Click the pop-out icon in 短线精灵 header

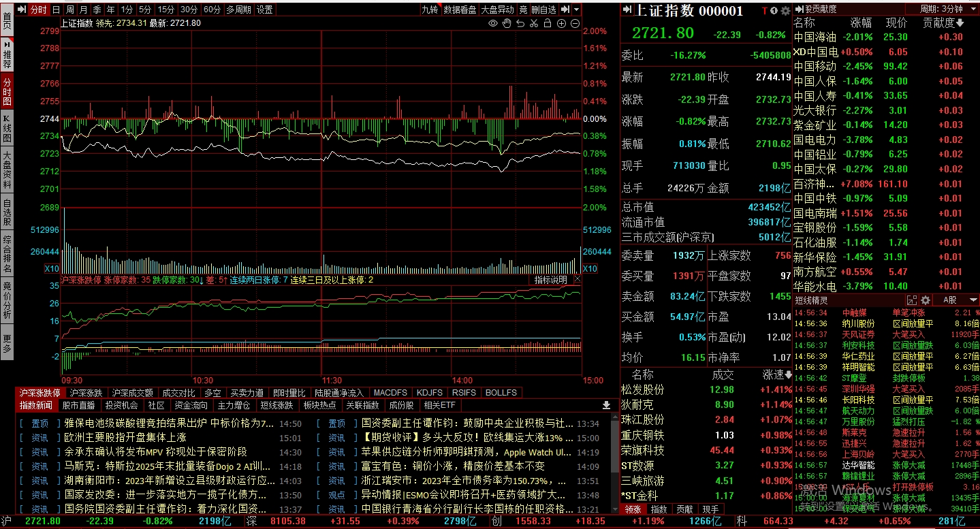(913, 300)
